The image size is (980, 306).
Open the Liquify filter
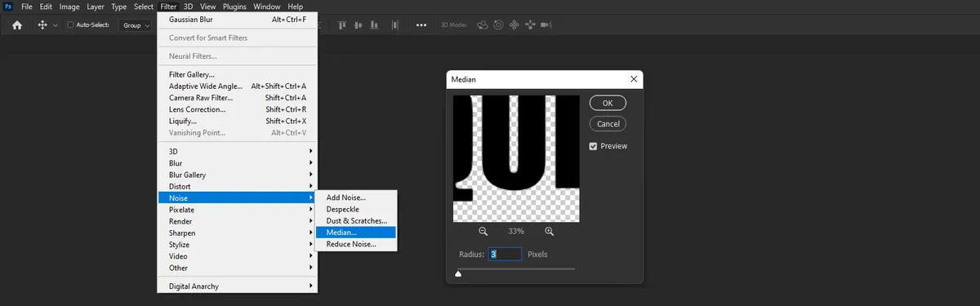tap(237, 121)
